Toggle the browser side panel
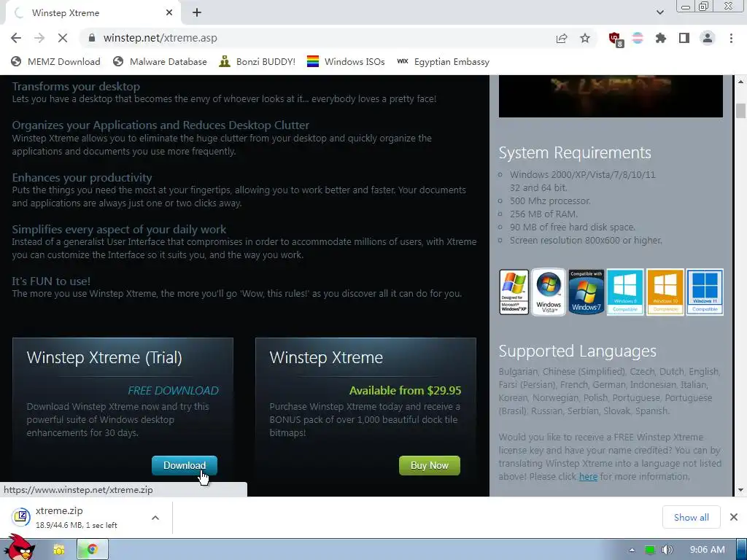Screen dimensions: 747x560 point(684,38)
